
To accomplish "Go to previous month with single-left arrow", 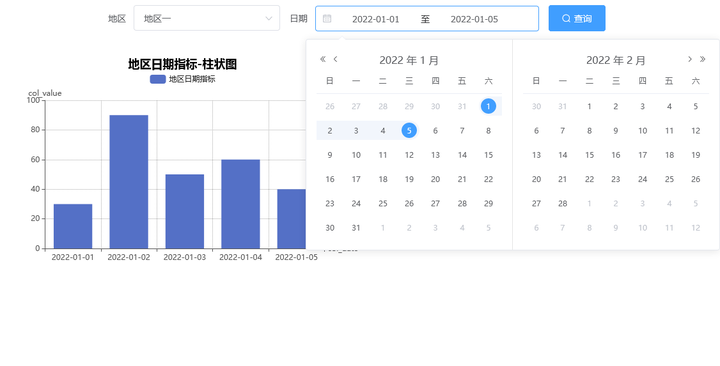I will 335,59.
